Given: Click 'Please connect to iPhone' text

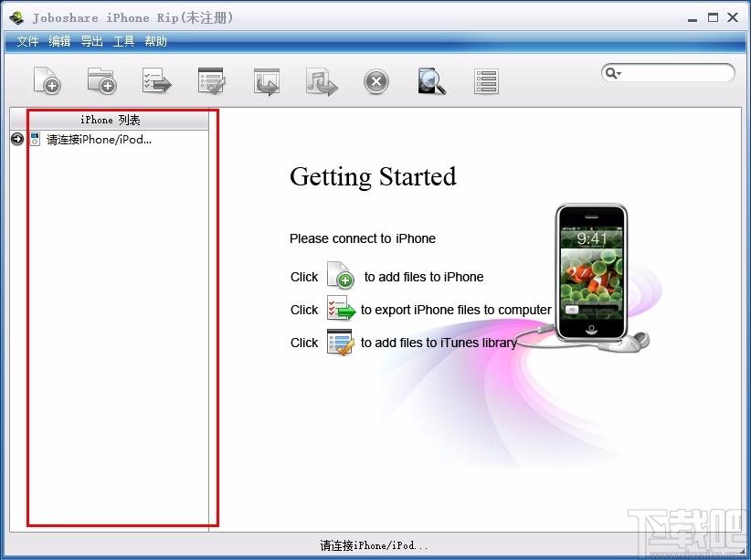Looking at the screenshot, I should click(x=363, y=238).
